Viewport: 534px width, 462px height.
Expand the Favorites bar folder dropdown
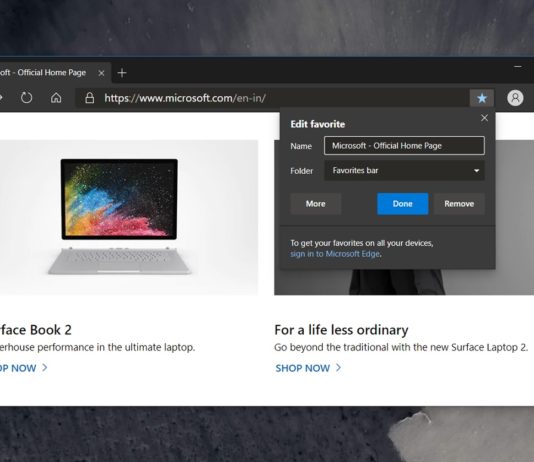[x=404, y=171]
